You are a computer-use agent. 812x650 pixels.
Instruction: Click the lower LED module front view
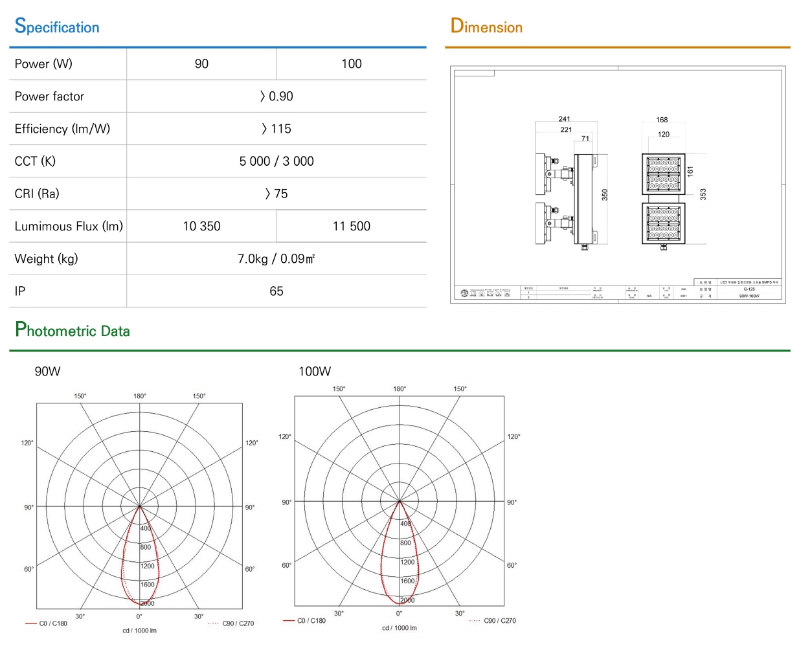(663, 223)
